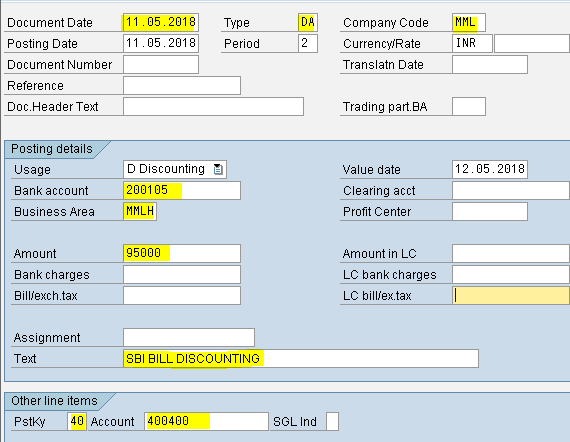
Task: Click the SGL Ind label
Action: (294, 422)
